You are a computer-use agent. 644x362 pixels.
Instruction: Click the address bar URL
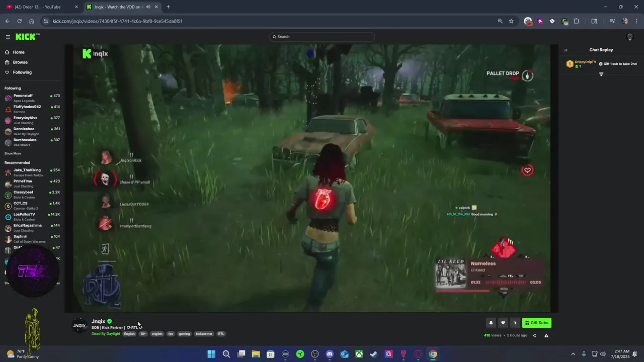pos(117,21)
